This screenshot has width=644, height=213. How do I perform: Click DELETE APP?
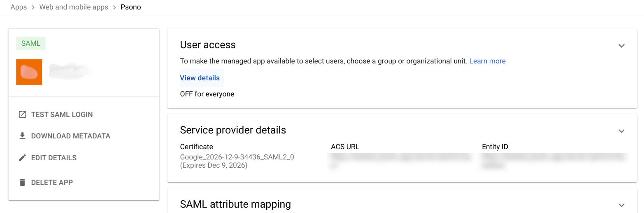point(52,183)
